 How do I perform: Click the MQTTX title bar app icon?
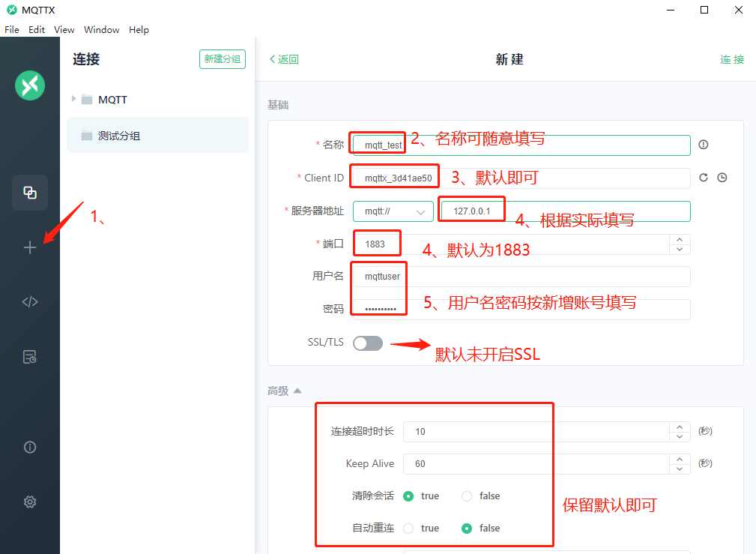pos(11,10)
